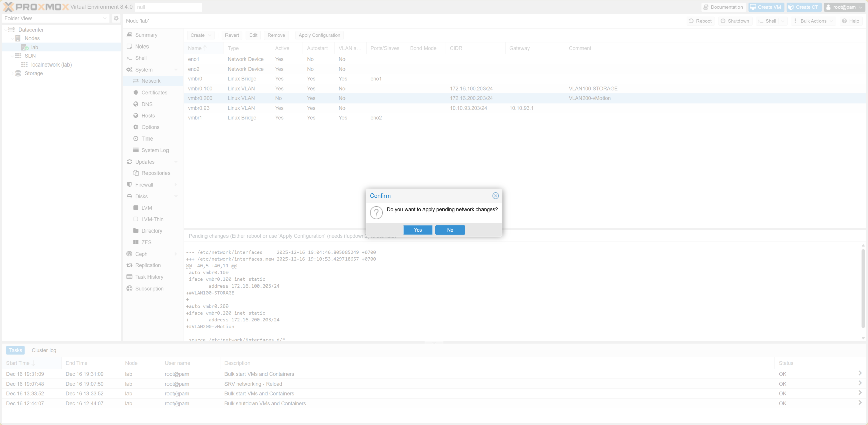Open the Task History panel

coord(149,277)
